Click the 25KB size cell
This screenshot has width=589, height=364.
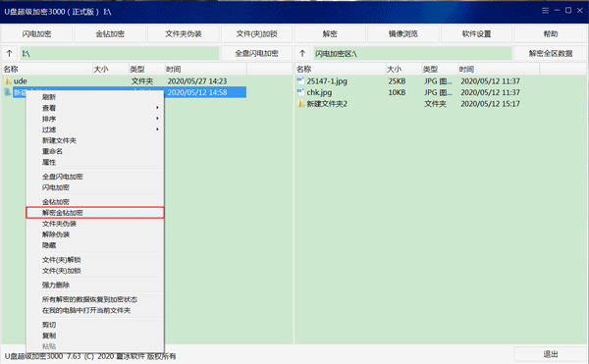tap(397, 81)
